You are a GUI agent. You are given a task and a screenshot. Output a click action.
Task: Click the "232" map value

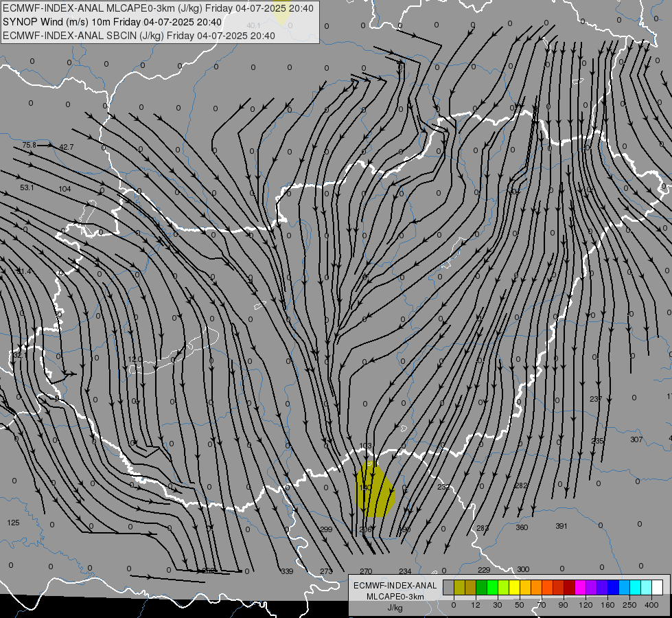tap(443, 487)
